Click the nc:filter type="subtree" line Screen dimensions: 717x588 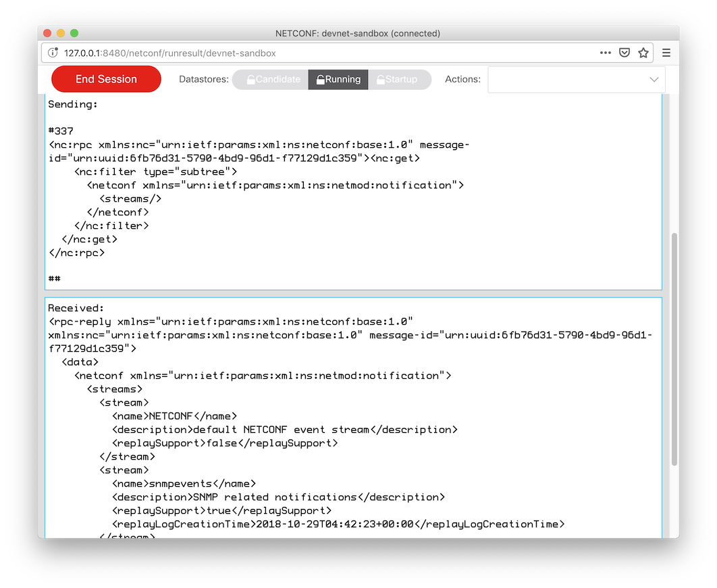pyautogui.click(x=155, y=172)
